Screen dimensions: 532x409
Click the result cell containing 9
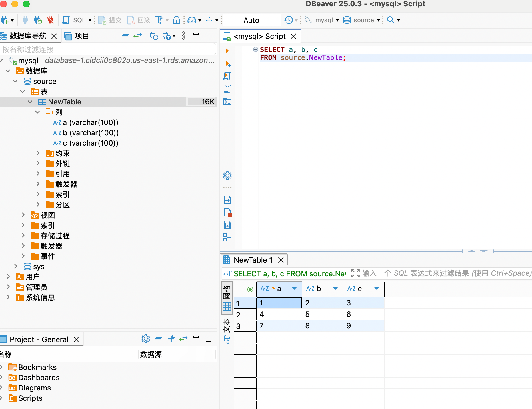(x=364, y=326)
